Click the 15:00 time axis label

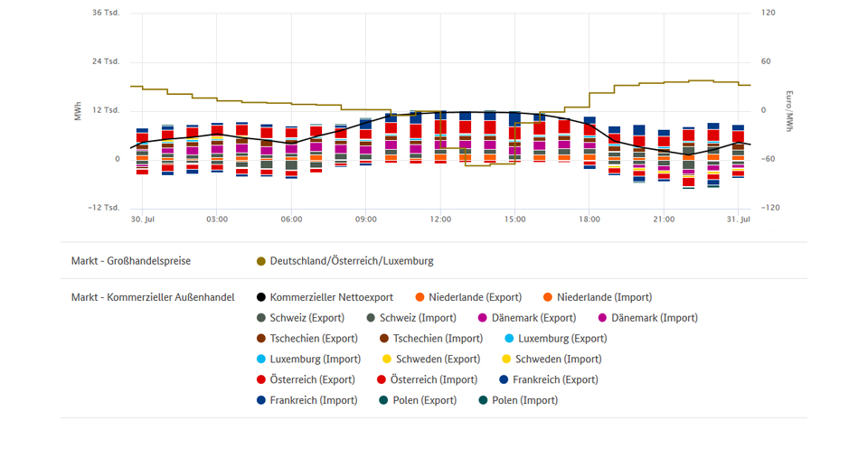(x=514, y=219)
